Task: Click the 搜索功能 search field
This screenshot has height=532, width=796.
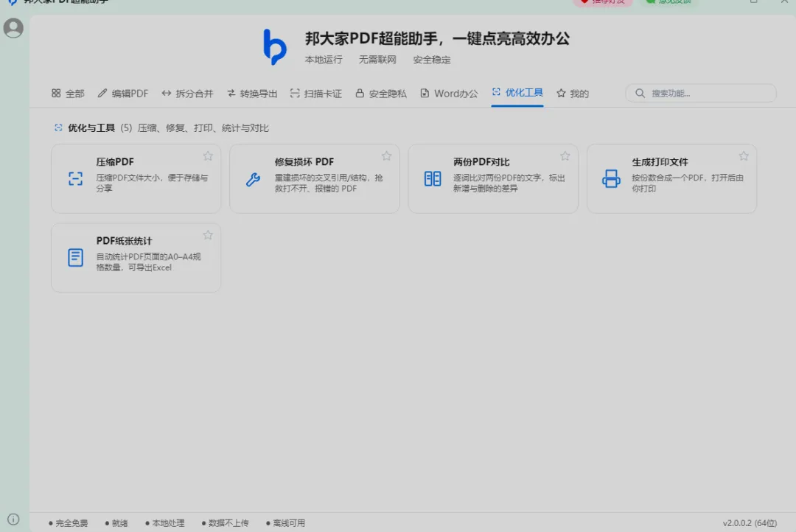Action: pyautogui.click(x=701, y=94)
